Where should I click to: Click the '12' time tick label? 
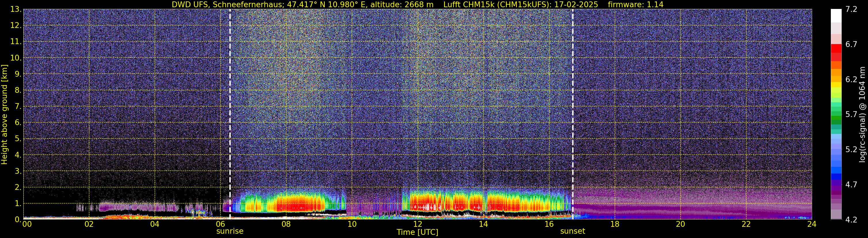pyautogui.click(x=417, y=224)
